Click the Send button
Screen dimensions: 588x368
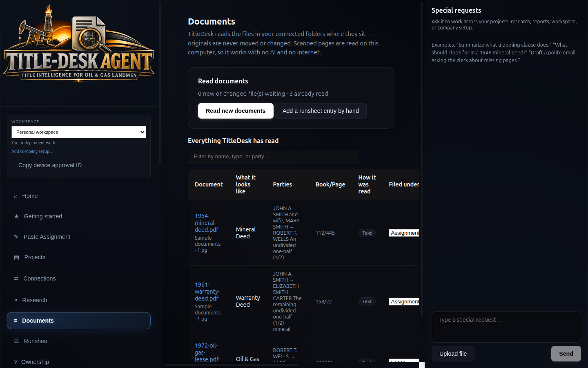click(566, 354)
